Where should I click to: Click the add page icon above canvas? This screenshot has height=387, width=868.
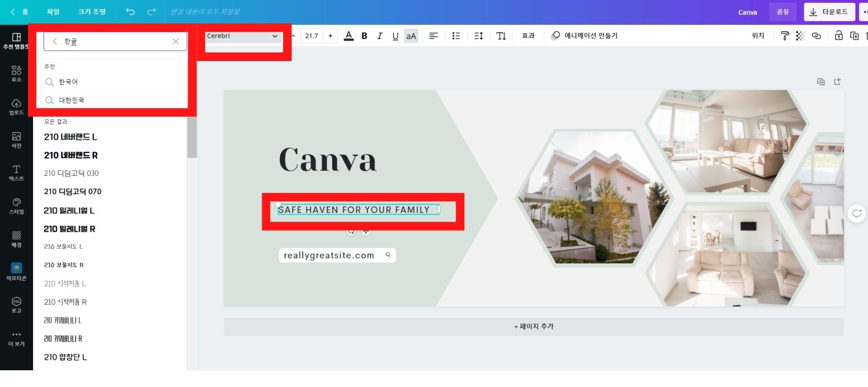[838, 81]
